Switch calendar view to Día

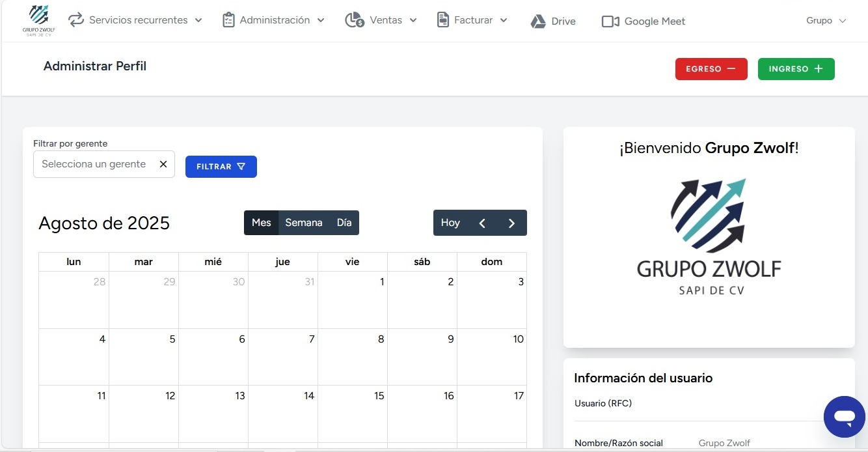(343, 222)
